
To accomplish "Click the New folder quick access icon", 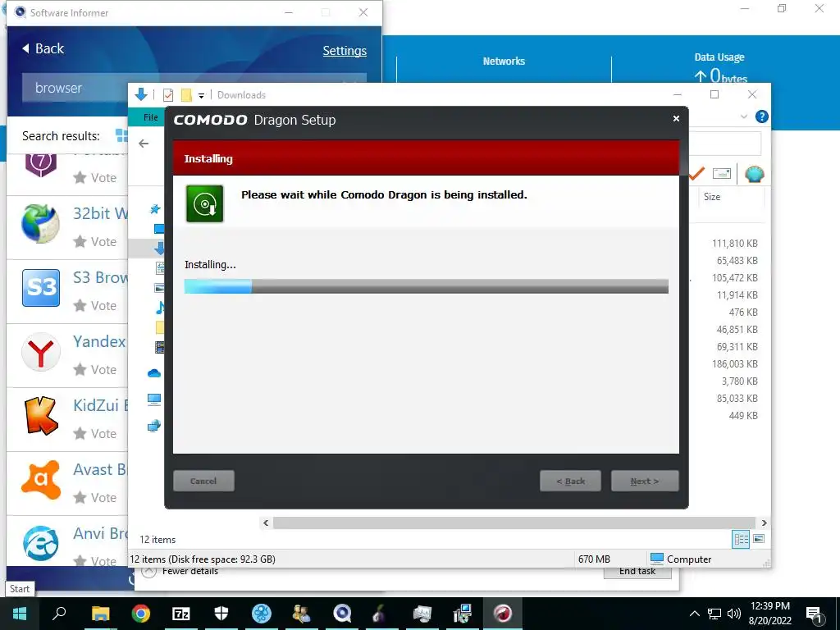I will tap(186, 95).
